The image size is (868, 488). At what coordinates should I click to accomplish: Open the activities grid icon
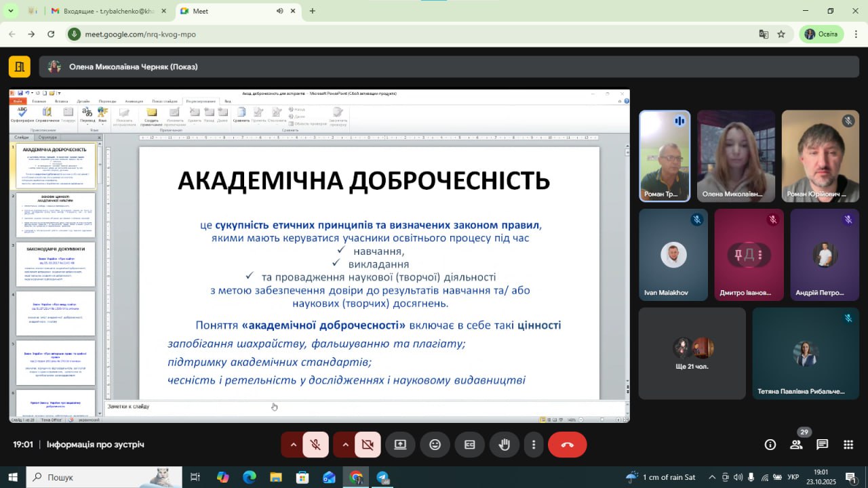[848, 445]
